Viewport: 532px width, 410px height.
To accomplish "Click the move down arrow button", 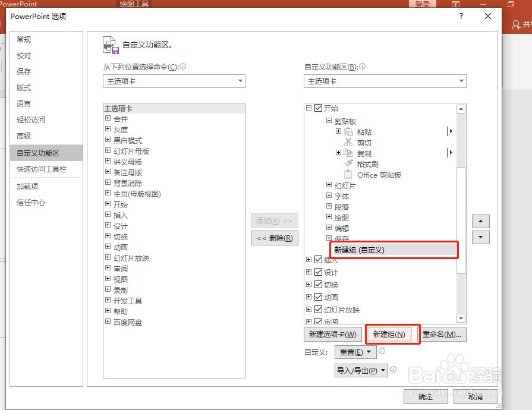I will (x=480, y=238).
